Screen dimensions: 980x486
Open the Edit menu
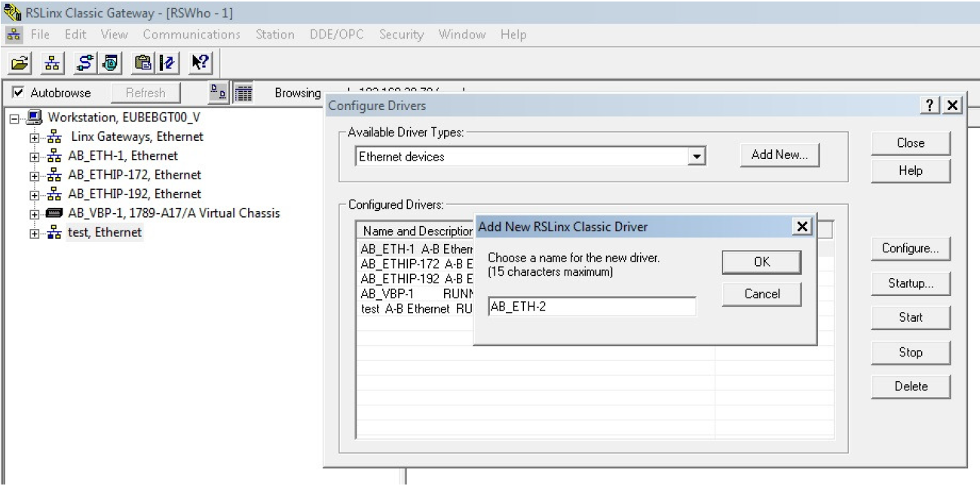(x=75, y=35)
